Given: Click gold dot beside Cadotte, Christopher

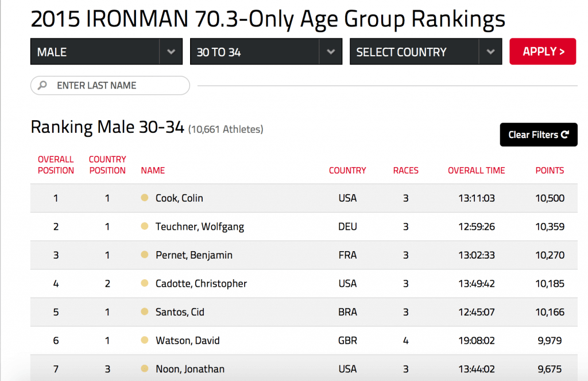Looking at the screenshot, I should (x=145, y=283).
